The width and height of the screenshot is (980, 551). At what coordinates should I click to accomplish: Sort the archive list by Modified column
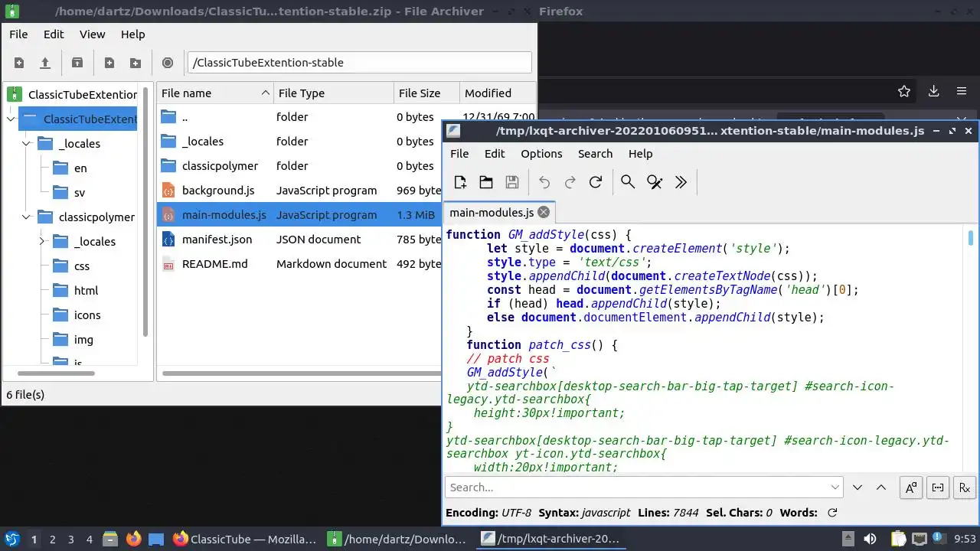(498, 93)
